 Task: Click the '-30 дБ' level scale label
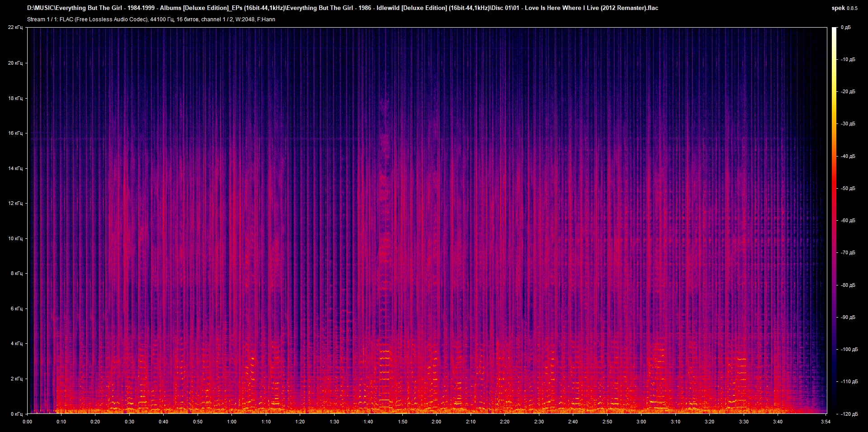tap(848, 124)
